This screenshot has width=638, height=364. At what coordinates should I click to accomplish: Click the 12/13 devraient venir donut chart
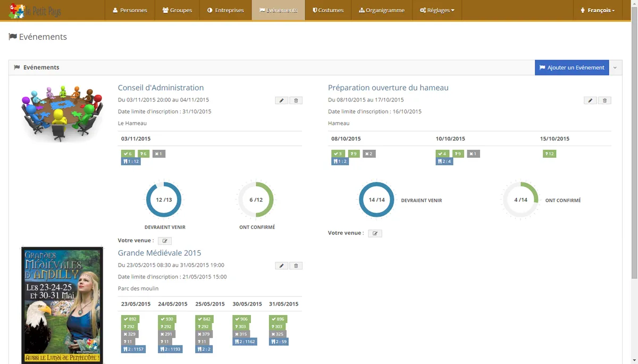click(x=164, y=200)
